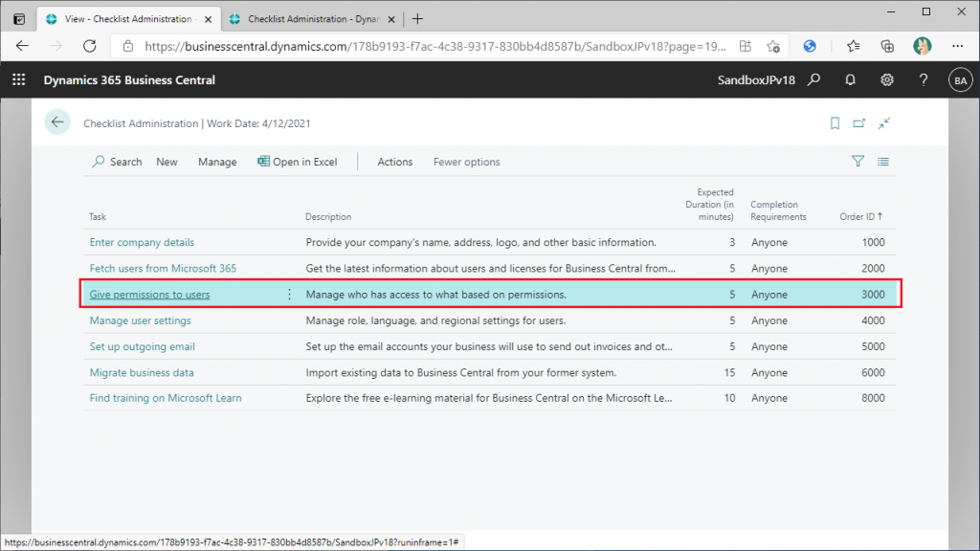Viewport: 980px width, 551px height.
Task: Open the tab actions menu icon
Action: (x=19, y=19)
